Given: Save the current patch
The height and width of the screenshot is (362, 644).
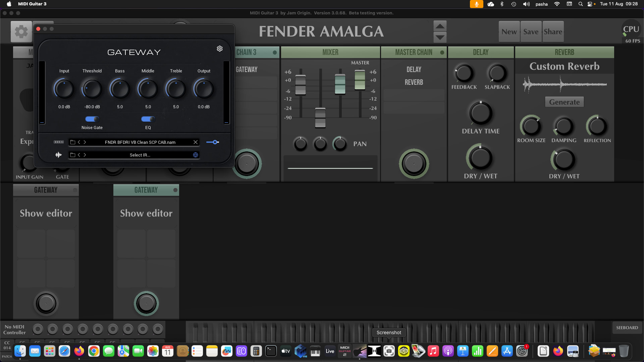Looking at the screenshot, I should pos(531,32).
